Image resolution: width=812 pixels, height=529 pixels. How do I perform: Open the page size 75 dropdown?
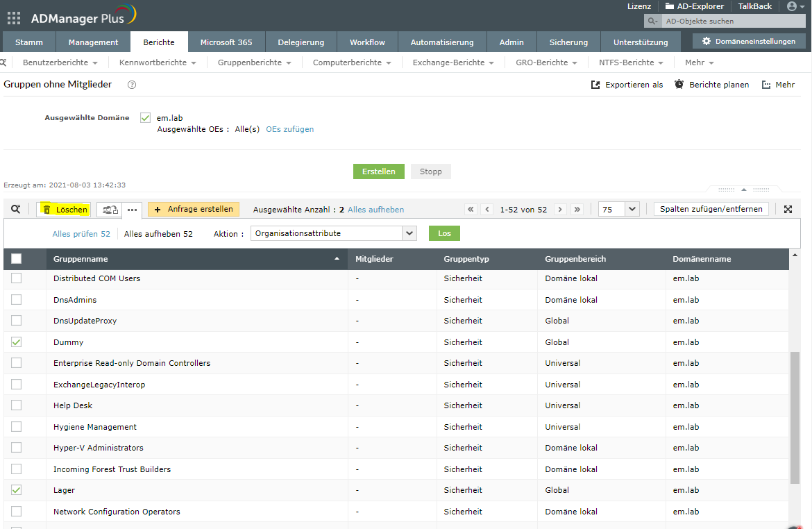[x=619, y=210]
